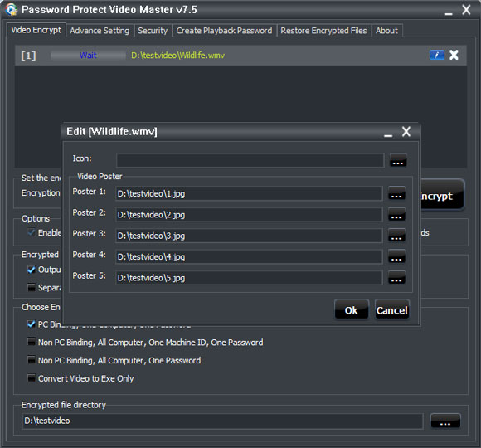Screen dimensions: 481x448
Task: Remove Wildlife.wmv with the X icon
Action: coord(454,56)
